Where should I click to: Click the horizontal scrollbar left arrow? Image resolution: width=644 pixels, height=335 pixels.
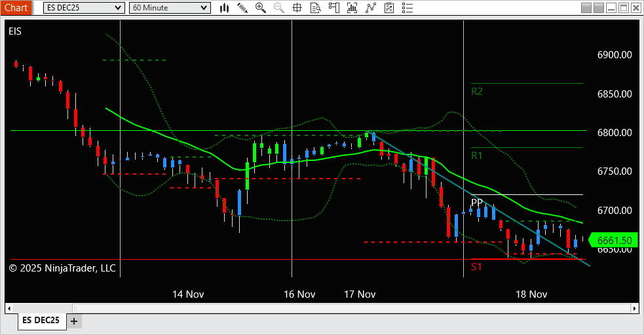pos(9,308)
